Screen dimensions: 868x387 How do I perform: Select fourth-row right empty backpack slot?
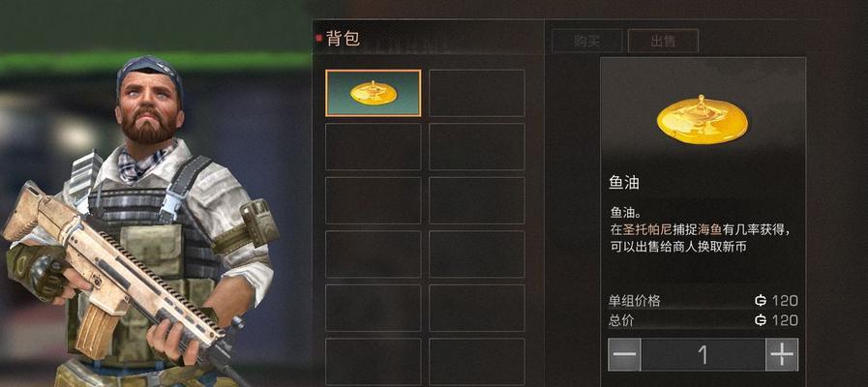point(477,254)
